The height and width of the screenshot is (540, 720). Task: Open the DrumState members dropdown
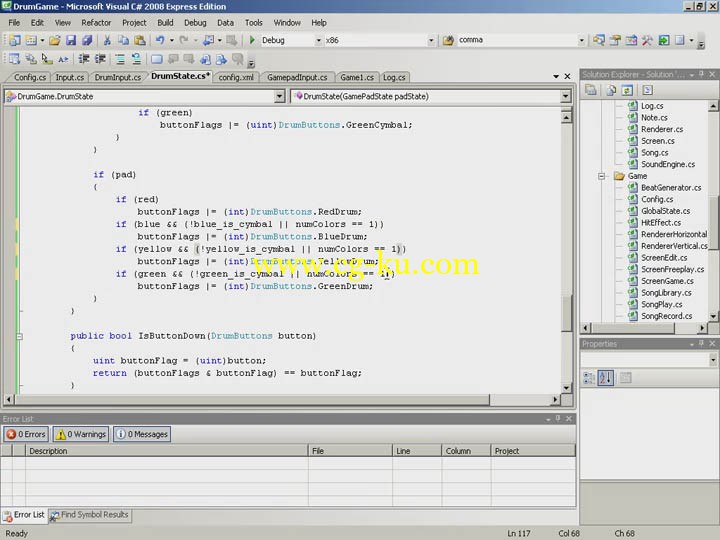click(566, 96)
